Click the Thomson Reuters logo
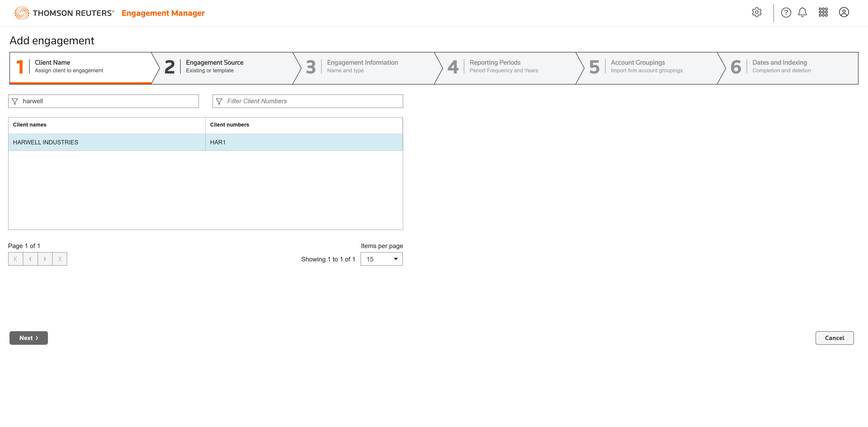 coord(64,13)
